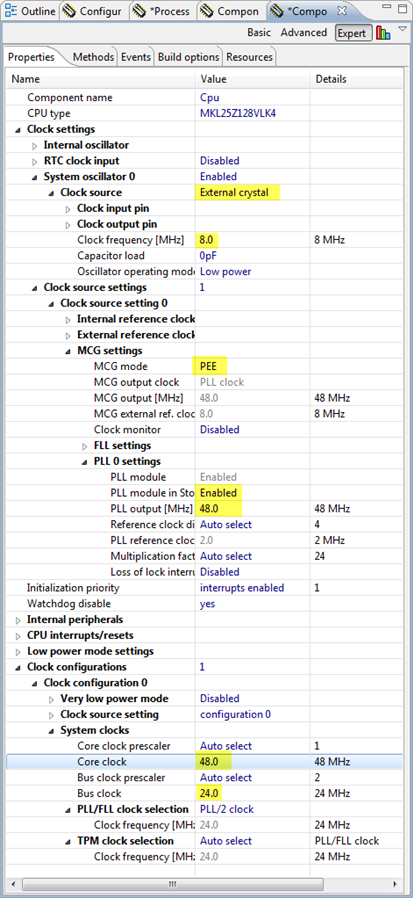Change TPM clock selection Auto select
The image size is (413, 898).
(226, 841)
